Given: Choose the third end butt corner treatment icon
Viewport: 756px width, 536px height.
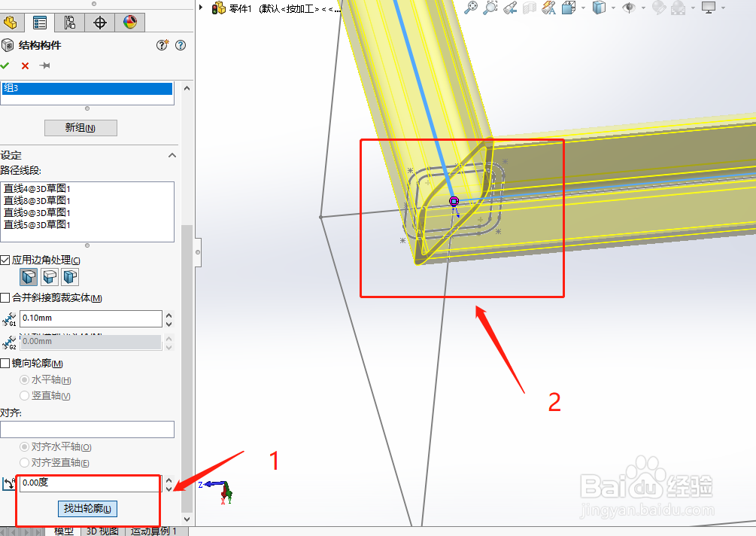Looking at the screenshot, I should point(71,277).
